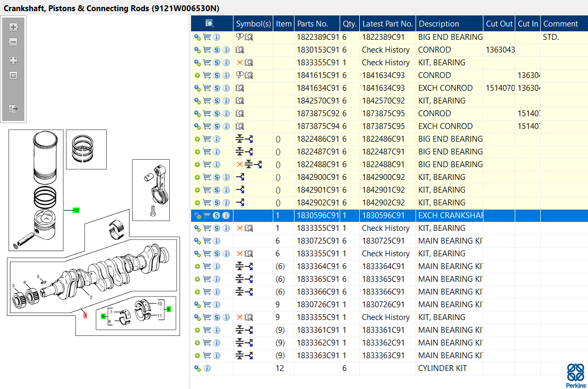Open the info icon for part 1822389C91
The width and height of the screenshot is (588, 389).
217,37
